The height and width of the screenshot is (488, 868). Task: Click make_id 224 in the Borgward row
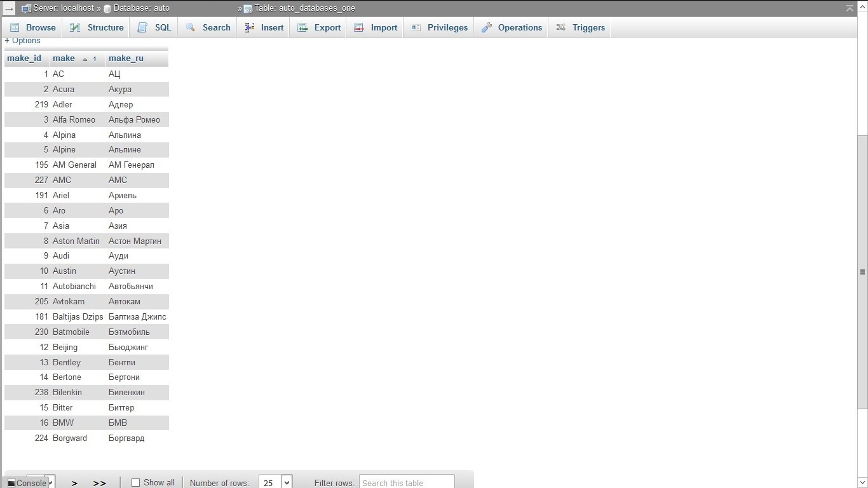click(27, 438)
